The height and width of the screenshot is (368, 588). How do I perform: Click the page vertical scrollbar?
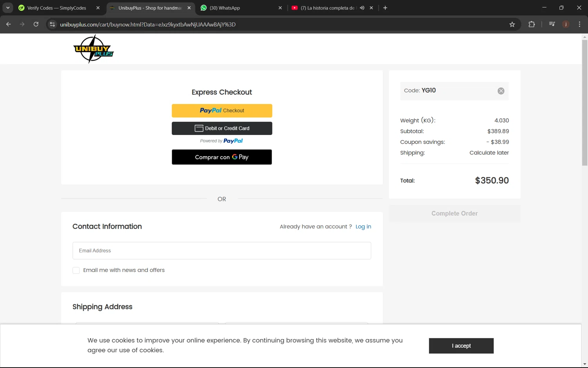click(x=584, y=103)
